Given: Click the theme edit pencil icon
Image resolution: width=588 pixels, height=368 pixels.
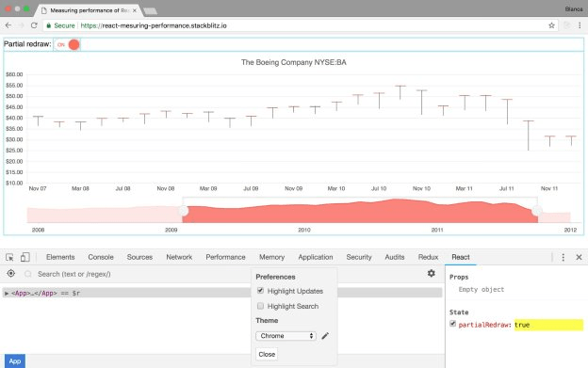Looking at the screenshot, I should tap(325, 336).
